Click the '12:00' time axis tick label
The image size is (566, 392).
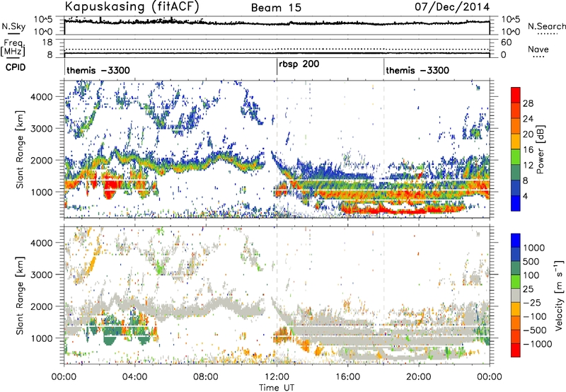coord(277,377)
